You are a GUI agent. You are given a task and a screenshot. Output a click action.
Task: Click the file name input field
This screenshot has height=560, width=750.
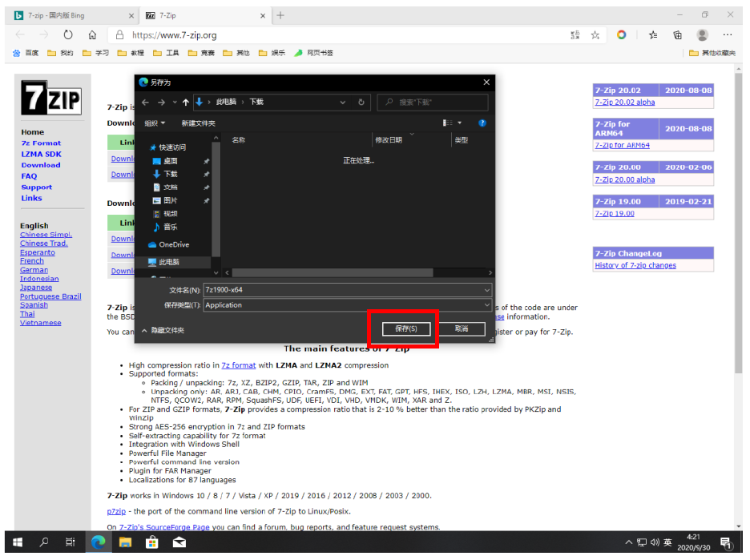[x=343, y=290]
